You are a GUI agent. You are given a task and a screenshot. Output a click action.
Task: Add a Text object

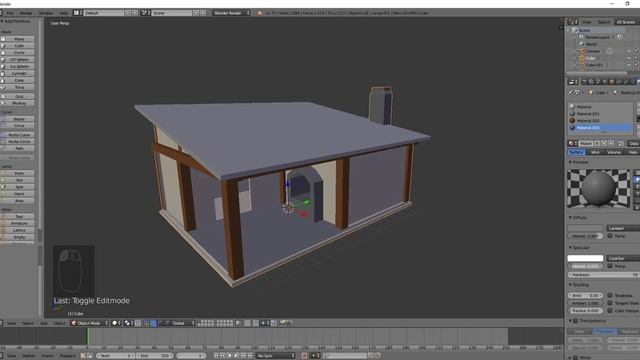click(x=18, y=216)
